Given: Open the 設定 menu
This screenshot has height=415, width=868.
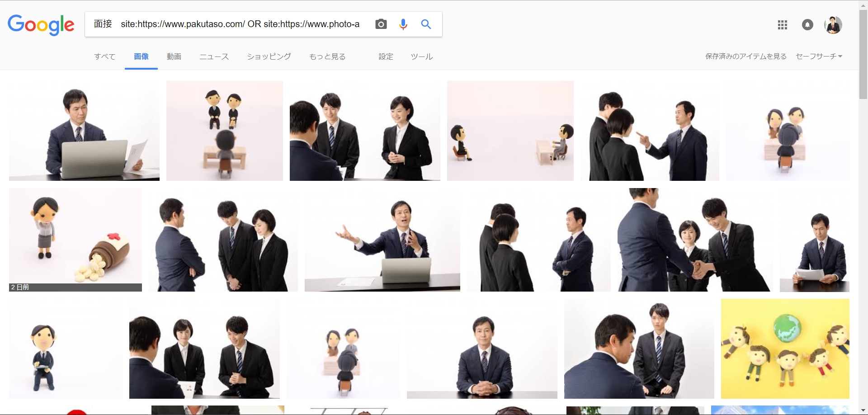Looking at the screenshot, I should (x=386, y=57).
